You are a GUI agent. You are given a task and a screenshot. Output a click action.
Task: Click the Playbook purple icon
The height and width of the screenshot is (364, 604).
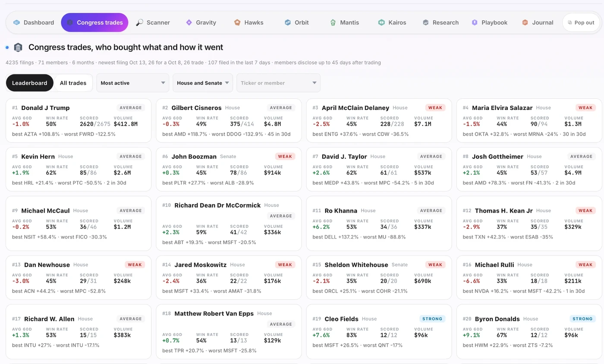(475, 22)
